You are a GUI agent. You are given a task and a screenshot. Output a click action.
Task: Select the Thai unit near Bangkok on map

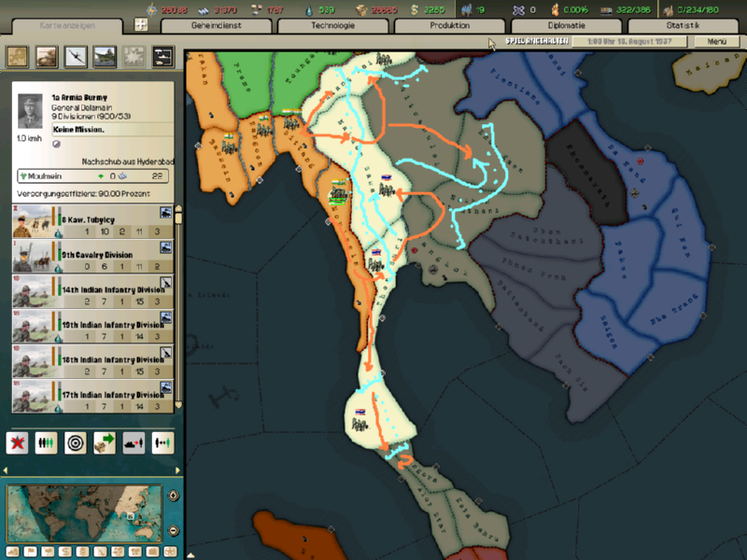(x=376, y=260)
